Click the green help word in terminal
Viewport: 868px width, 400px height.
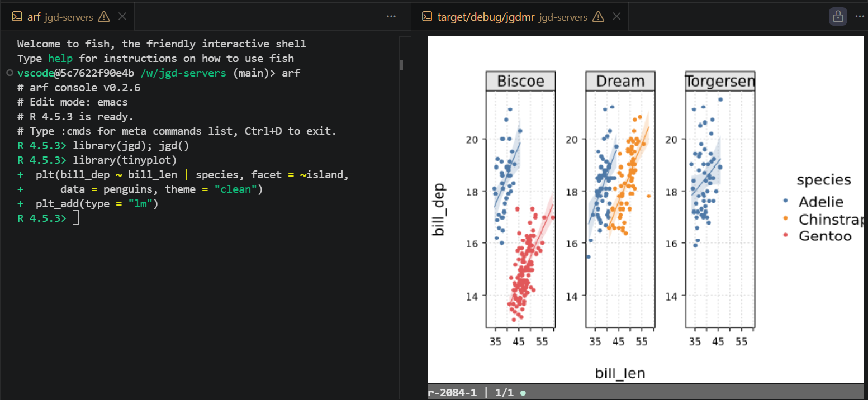coord(60,58)
